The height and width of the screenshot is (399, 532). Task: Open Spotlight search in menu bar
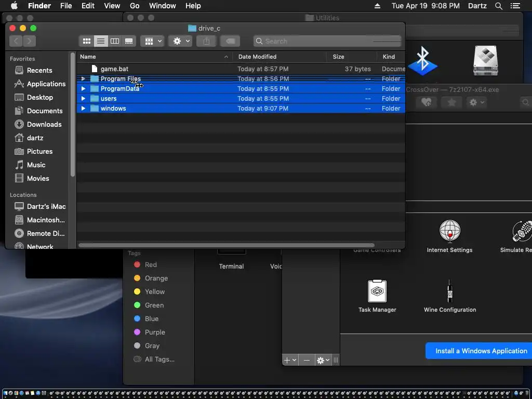pos(498,6)
